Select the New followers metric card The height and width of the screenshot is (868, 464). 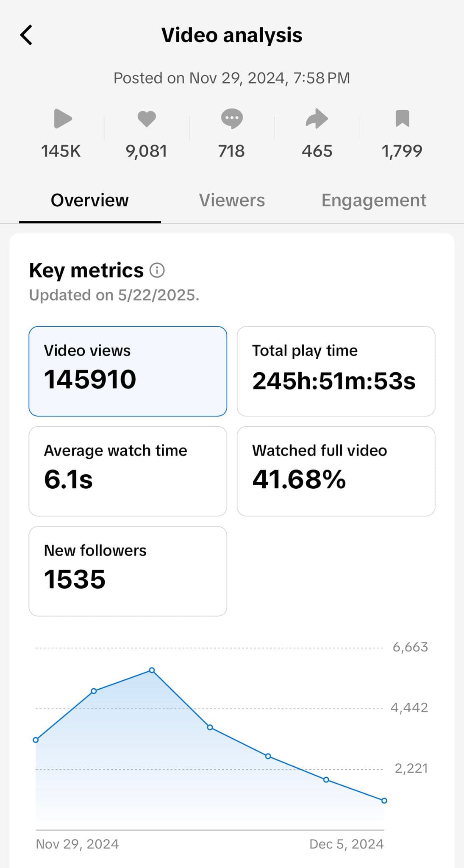tap(128, 570)
